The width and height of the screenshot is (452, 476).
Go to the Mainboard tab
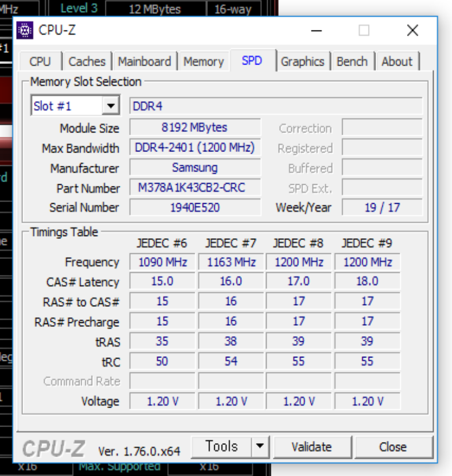[x=145, y=62]
